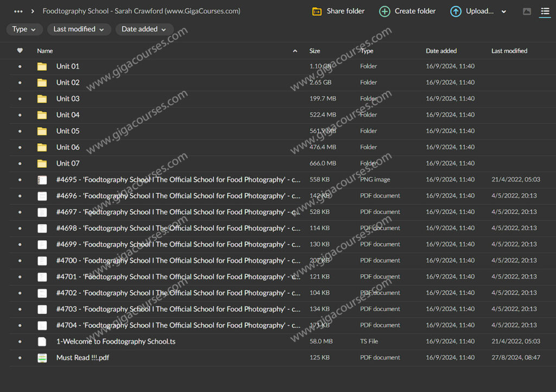Open the Last modified filter dropdown
The height and width of the screenshot is (392, 556).
(79, 29)
